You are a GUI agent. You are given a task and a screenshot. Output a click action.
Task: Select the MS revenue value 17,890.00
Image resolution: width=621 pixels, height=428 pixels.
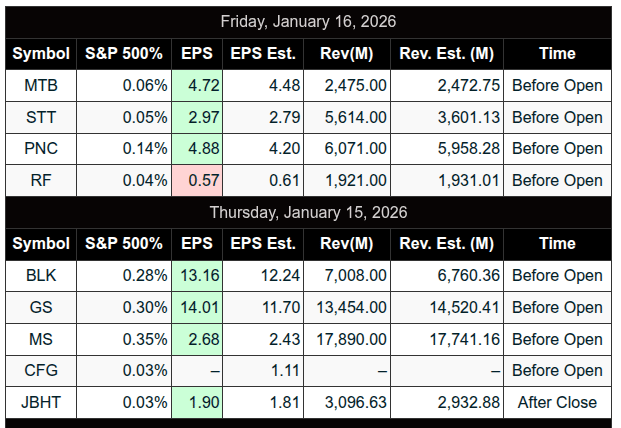pos(349,338)
